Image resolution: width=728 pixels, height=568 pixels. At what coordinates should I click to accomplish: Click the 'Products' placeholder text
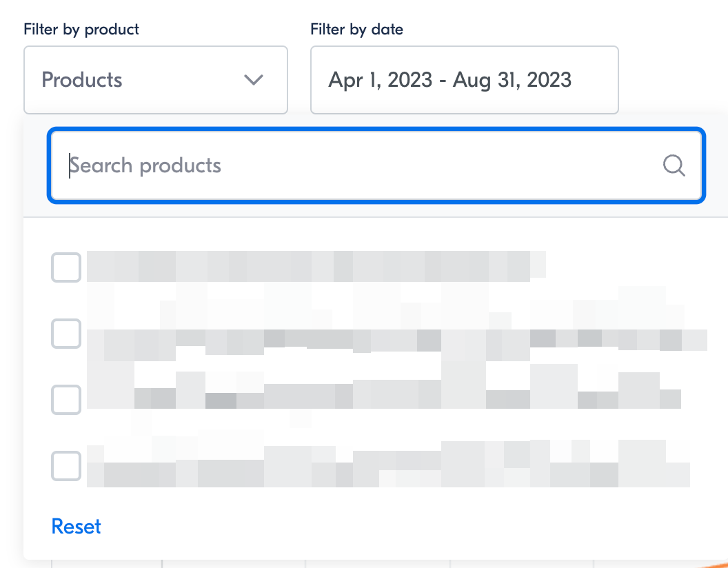[82, 80]
